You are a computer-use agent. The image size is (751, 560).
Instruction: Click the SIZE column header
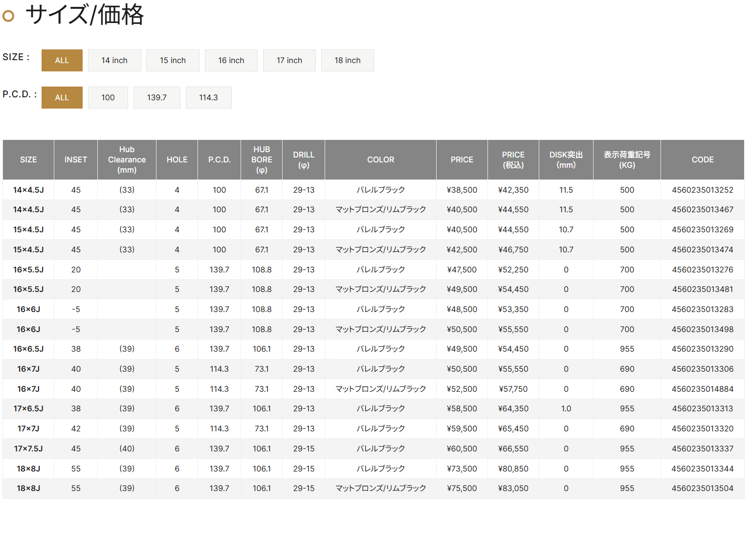pyautogui.click(x=28, y=160)
